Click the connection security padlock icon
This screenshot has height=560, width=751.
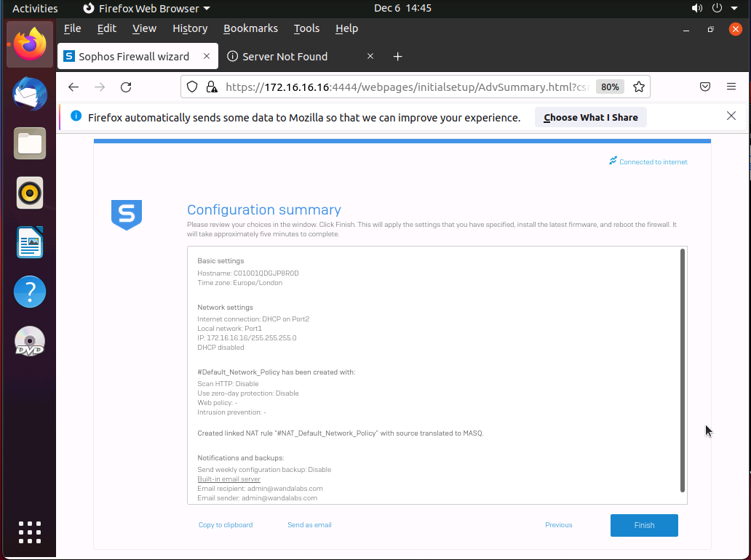pos(212,87)
